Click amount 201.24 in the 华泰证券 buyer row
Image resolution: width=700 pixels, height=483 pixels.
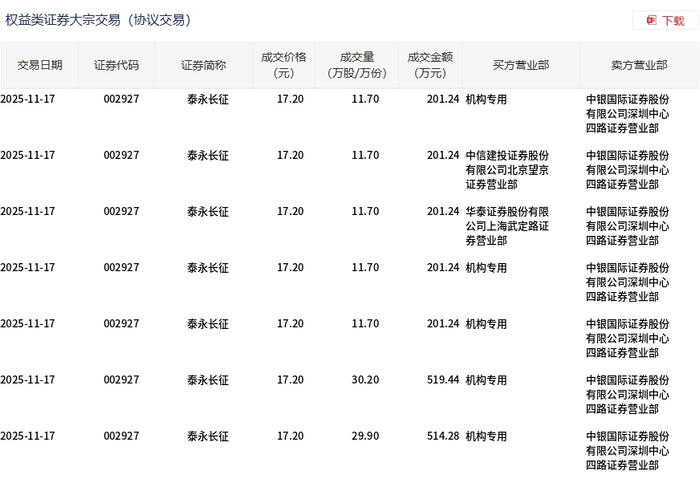[443, 212]
